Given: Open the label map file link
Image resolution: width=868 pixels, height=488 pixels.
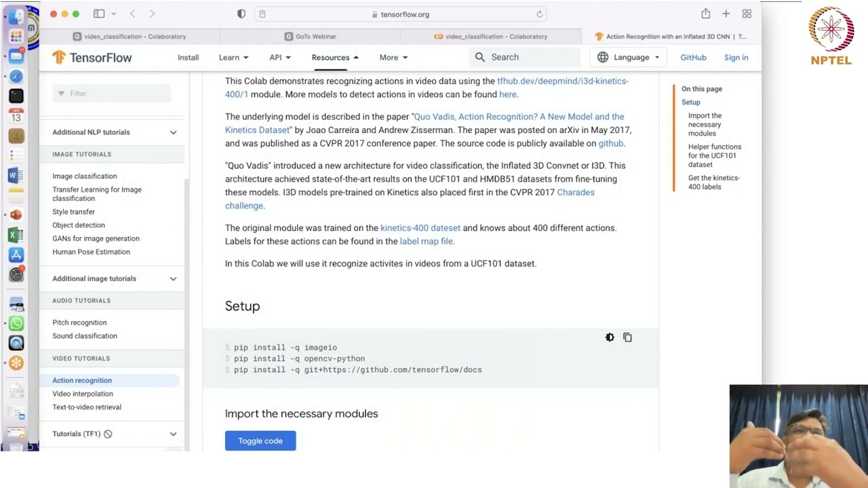Looking at the screenshot, I should click(x=426, y=241).
